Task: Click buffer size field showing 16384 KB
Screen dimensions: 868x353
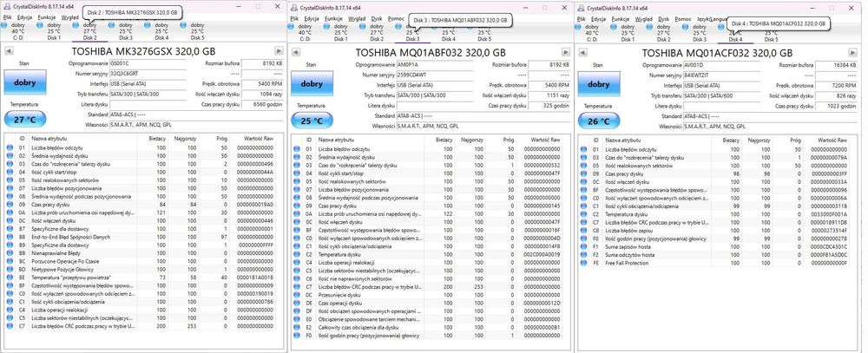Action: 837,65
